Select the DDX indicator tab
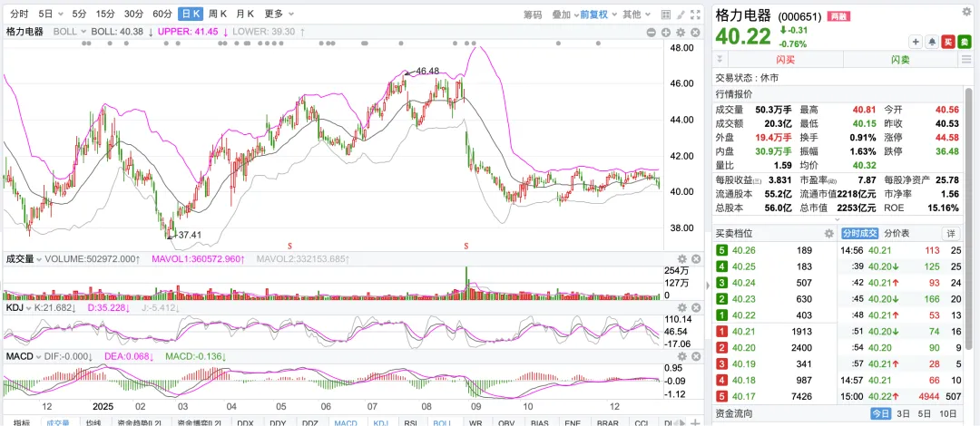Viewport: 980px width, 426px height. tap(246, 421)
